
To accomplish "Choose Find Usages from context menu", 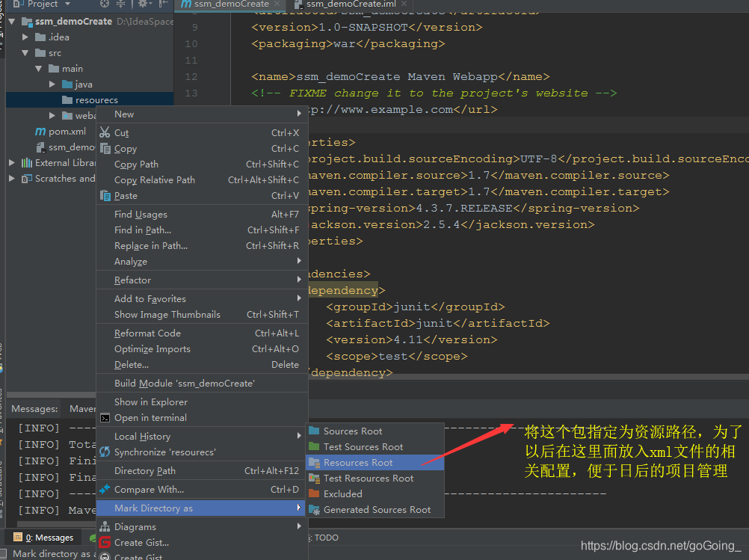I will point(202,215).
